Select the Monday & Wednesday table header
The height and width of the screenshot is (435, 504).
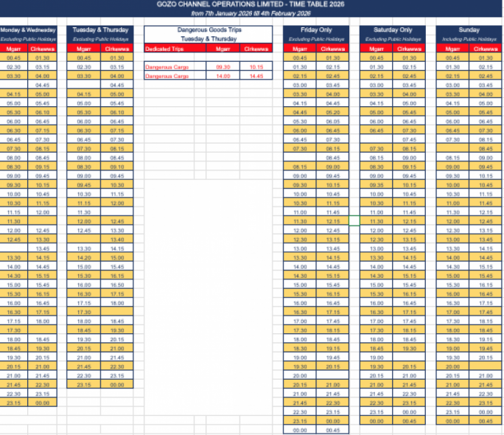click(x=32, y=29)
